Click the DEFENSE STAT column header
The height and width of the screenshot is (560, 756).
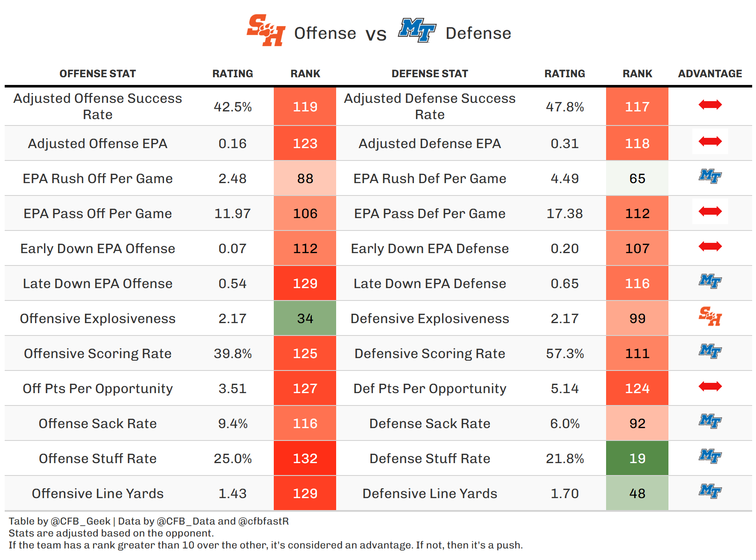tap(430, 74)
